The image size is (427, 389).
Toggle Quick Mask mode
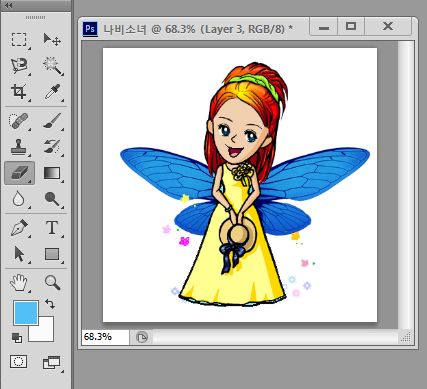point(19,362)
